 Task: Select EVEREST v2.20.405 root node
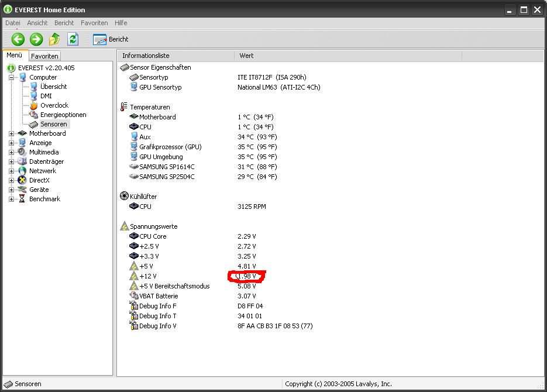(x=46, y=68)
